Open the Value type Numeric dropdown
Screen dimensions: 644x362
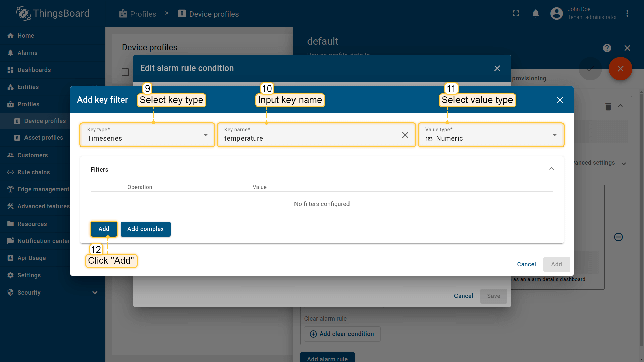(x=490, y=135)
